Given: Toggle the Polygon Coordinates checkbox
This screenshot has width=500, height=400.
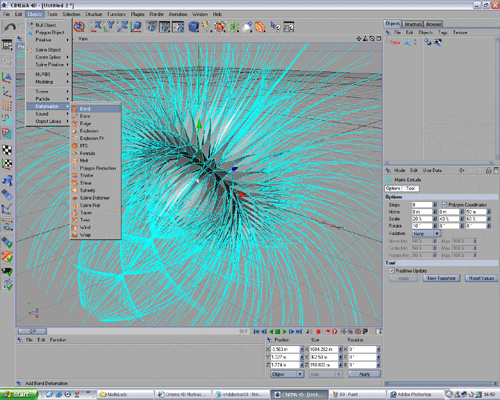Looking at the screenshot, I should (444, 204).
